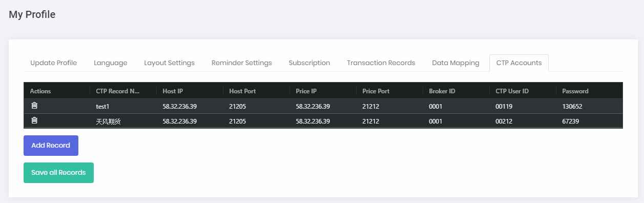Screen dimensions: 644x203
Task: Select the CTP Accounts tab
Action: (x=519, y=63)
